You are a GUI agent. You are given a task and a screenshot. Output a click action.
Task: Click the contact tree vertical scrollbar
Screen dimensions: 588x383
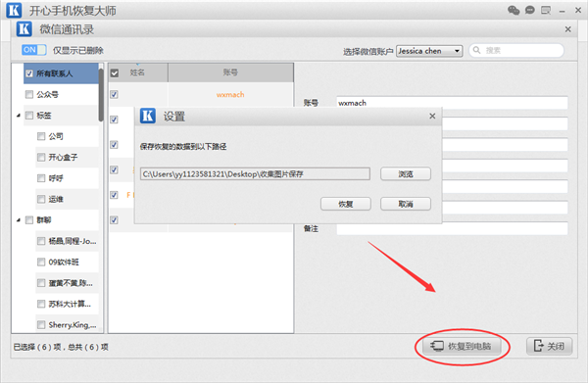tap(101, 96)
